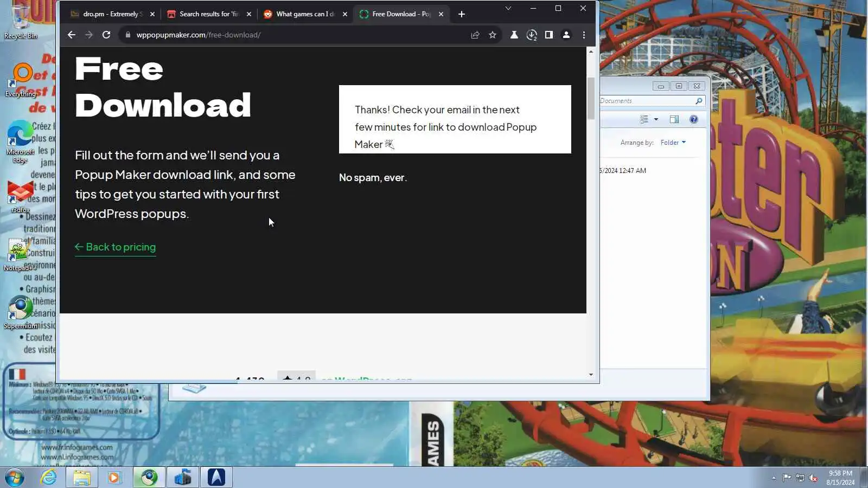Open the volume tray icon

(813, 478)
